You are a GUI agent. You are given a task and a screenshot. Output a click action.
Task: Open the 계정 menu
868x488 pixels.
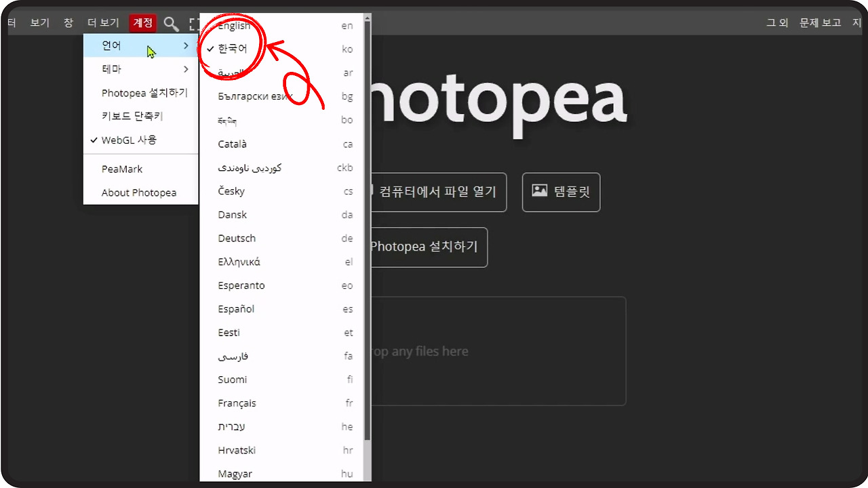point(142,22)
